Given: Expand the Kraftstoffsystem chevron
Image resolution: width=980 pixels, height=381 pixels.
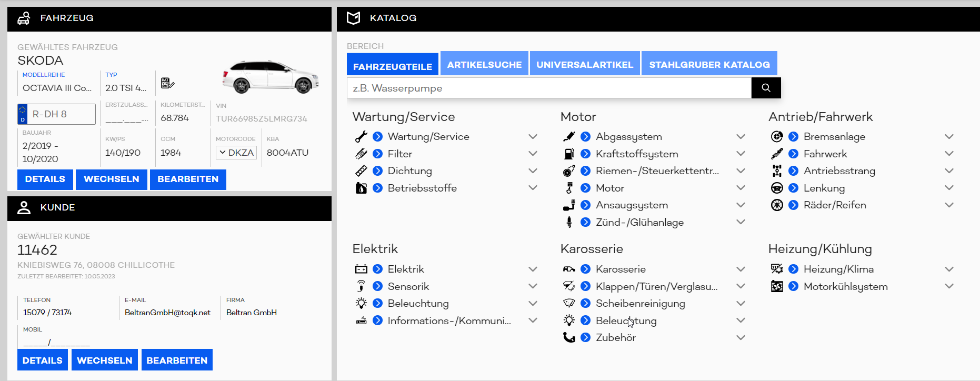Looking at the screenshot, I should [741, 154].
